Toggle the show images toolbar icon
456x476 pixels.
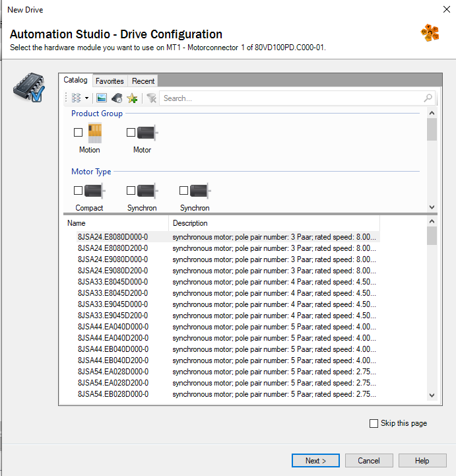pos(102,98)
